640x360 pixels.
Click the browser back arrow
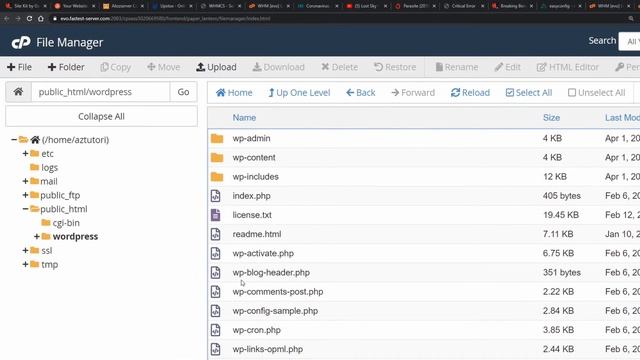click(x=7, y=19)
